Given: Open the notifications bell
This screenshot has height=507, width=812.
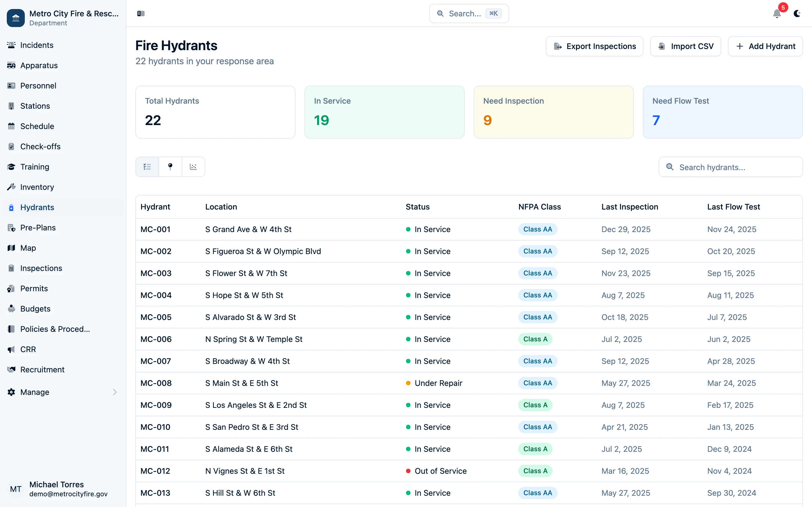Looking at the screenshot, I should [x=777, y=14].
